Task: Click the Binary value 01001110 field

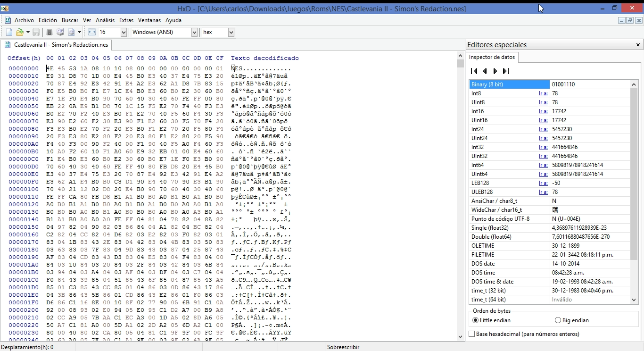Action: click(590, 84)
